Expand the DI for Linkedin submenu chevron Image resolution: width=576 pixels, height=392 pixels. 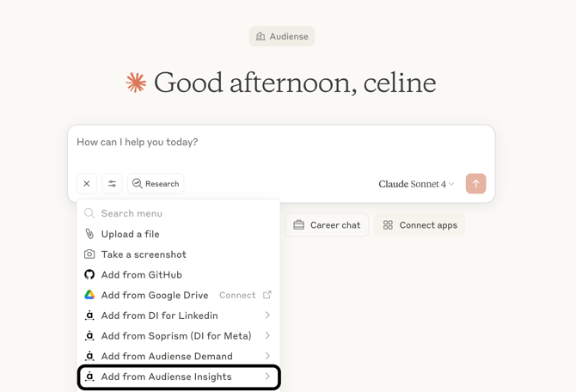(x=267, y=315)
